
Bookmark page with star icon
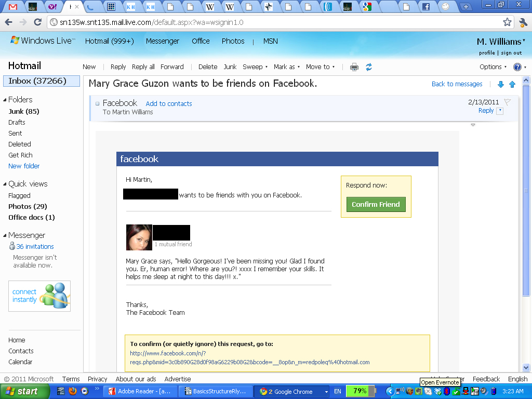[x=507, y=22]
